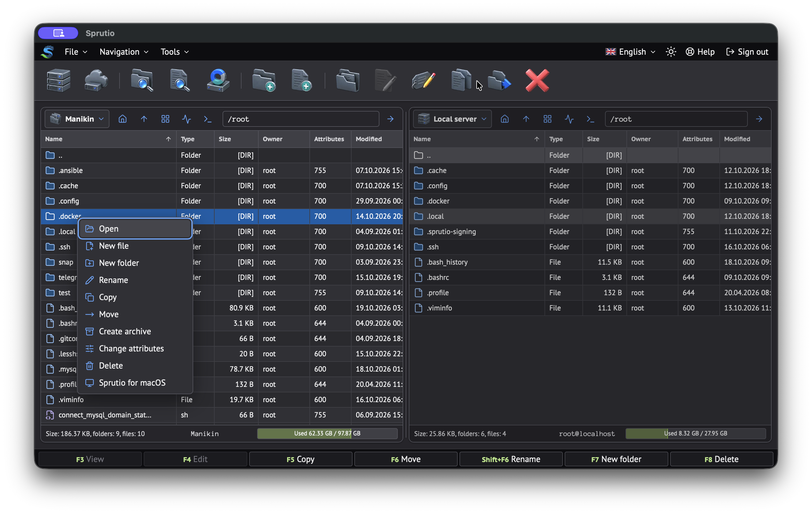Choose Sprutio for macOS in context menu
Viewport: 812px width, 514px height.
[135, 383]
